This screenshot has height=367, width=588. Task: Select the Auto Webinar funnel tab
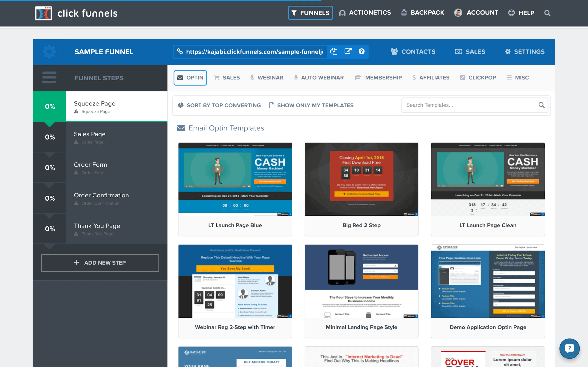pos(323,77)
